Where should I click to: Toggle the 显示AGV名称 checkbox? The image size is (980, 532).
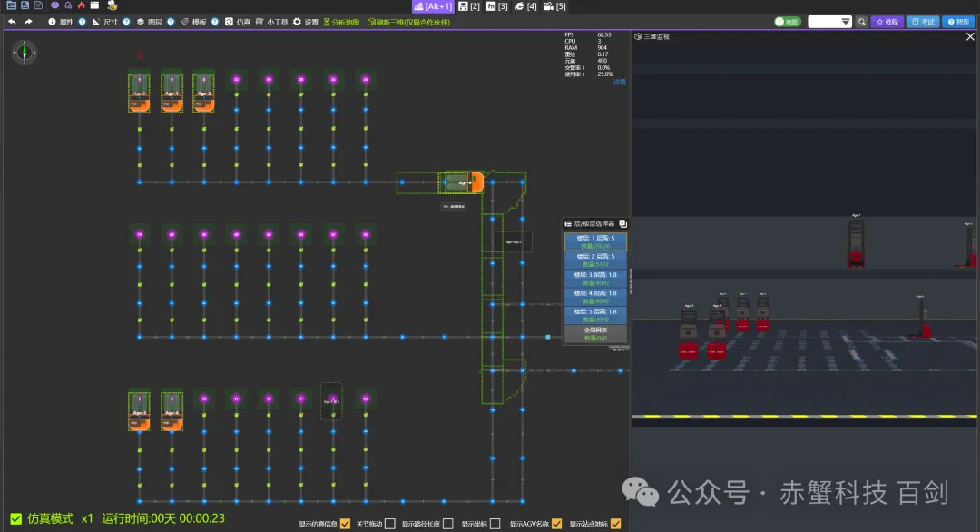556,524
